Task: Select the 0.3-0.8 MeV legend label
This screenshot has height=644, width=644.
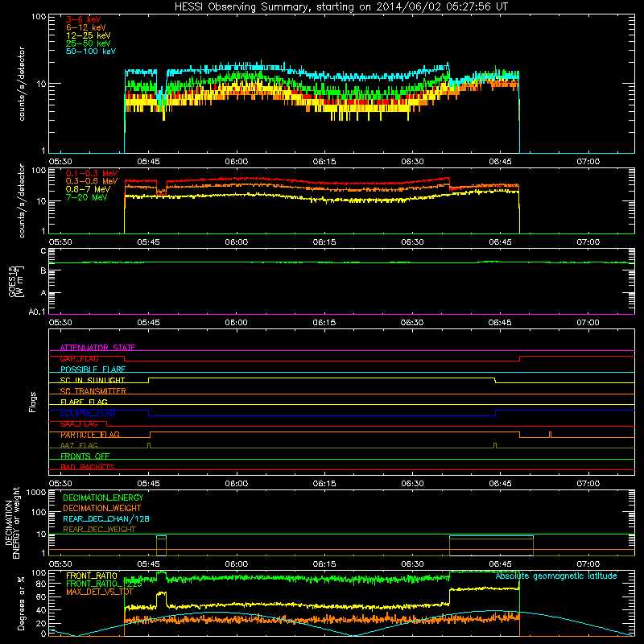Action: tap(92, 181)
